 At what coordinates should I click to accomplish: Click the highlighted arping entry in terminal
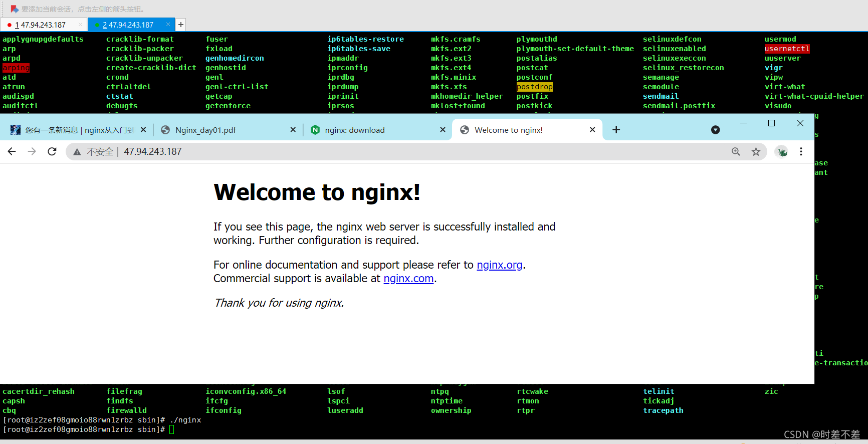pyautogui.click(x=16, y=68)
